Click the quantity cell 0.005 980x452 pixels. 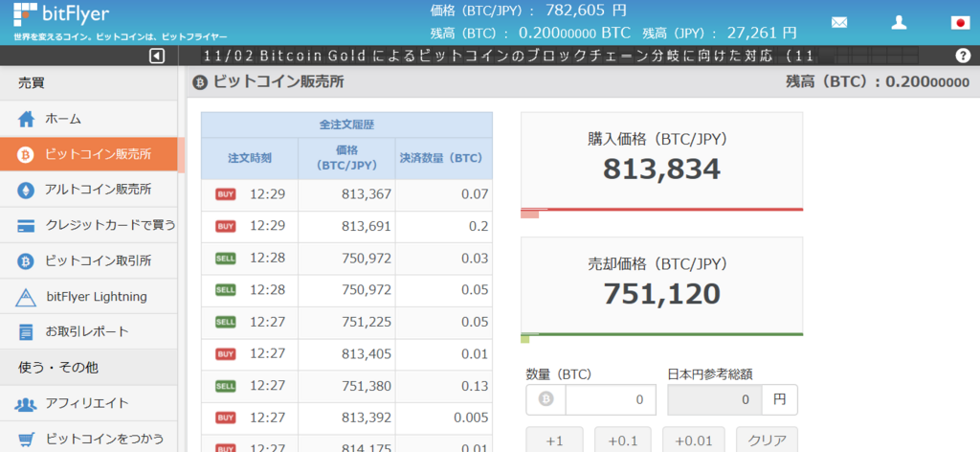[x=444, y=418]
